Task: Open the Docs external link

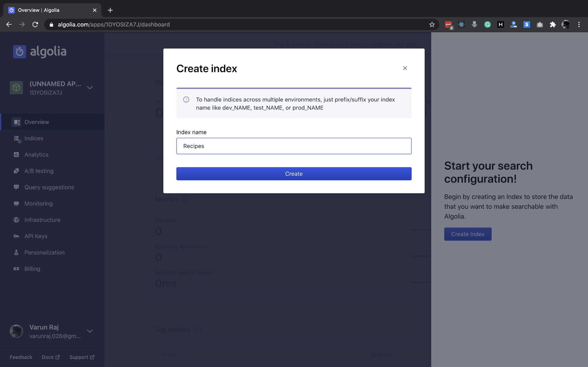Action: 51,357
